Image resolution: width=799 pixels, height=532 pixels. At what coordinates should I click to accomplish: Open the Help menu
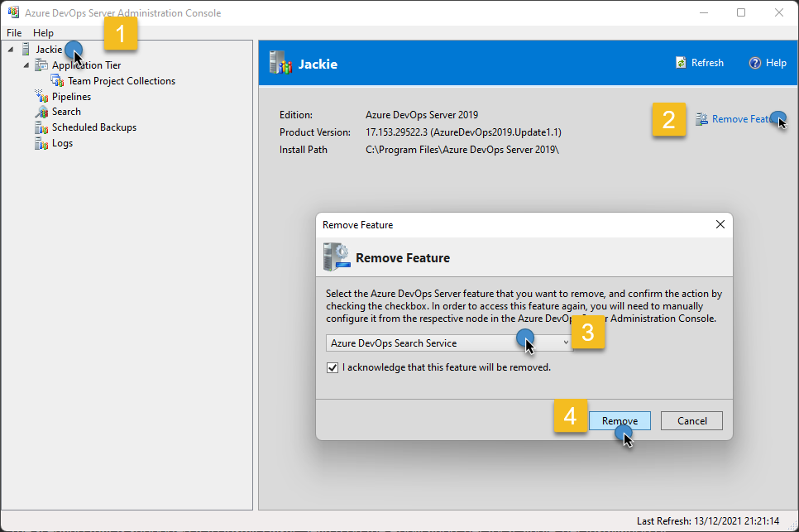(43, 32)
